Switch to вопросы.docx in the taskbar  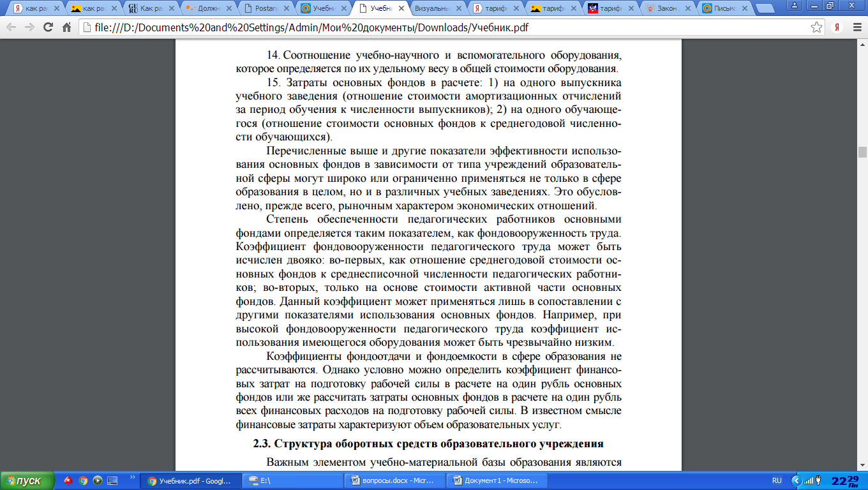(394, 480)
